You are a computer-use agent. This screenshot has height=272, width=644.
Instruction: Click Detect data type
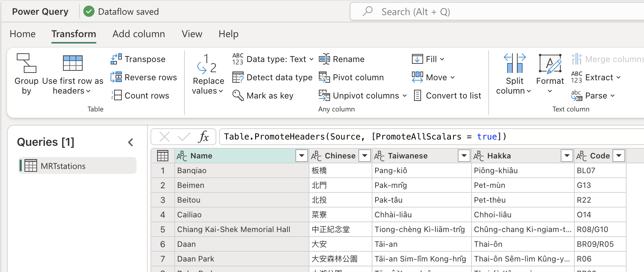272,77
